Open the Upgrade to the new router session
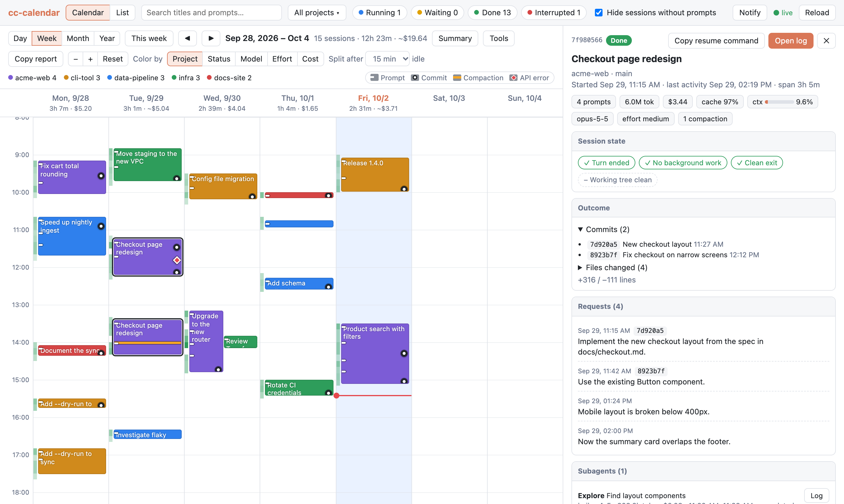The height and width of the screenshot is (504, 844). tap(206, 341)
